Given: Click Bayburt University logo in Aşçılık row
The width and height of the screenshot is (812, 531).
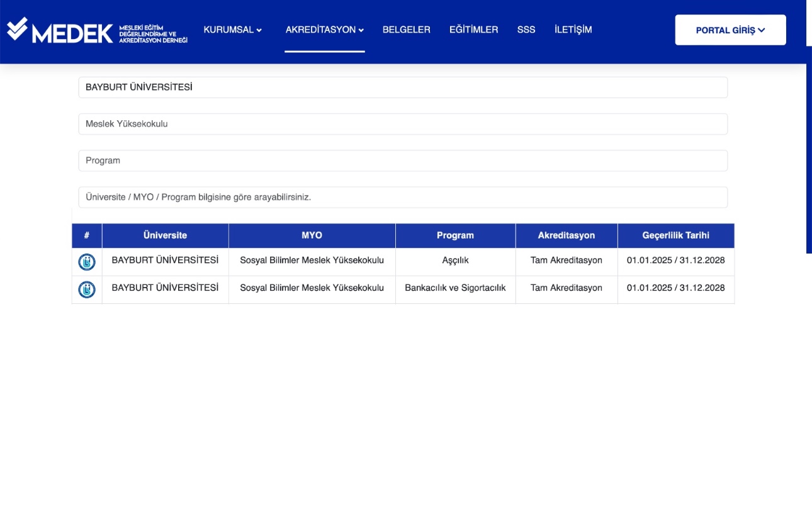Looking at the screenshot, I should 87,262.
